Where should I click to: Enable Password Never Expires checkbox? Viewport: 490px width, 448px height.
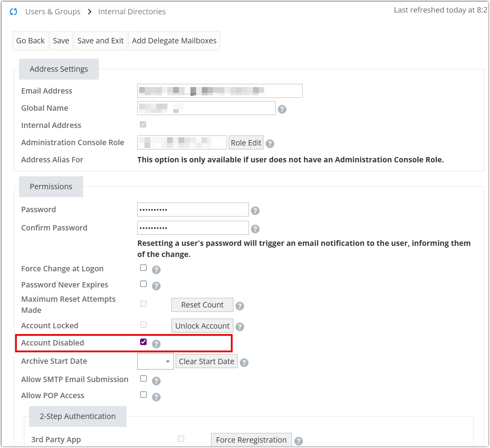[x=143, y=284]
